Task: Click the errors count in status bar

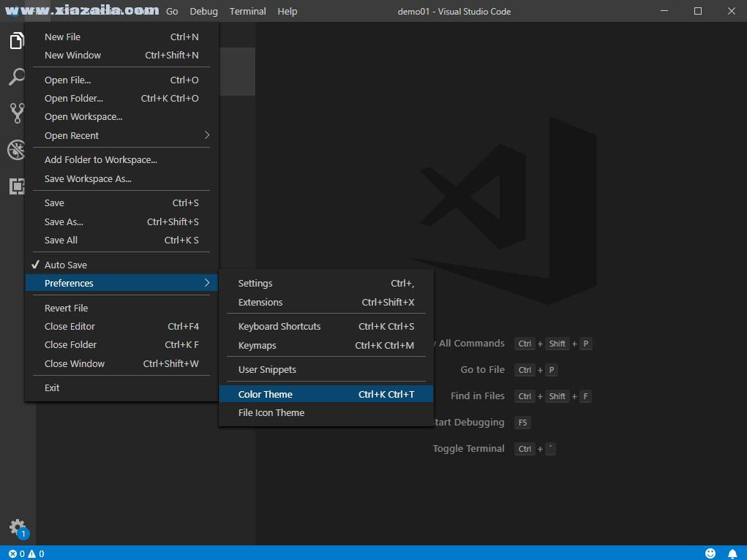Action: coord(17,553)
